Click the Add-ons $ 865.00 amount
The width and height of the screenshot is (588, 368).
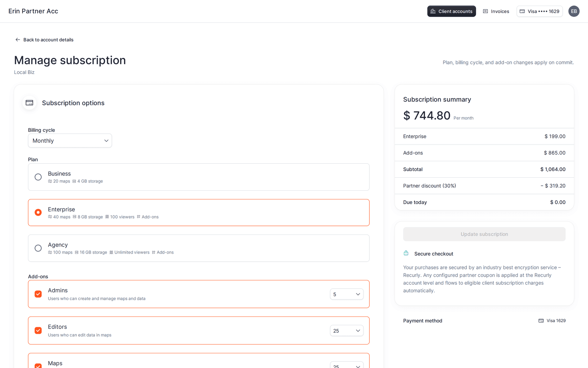[x=555, y=153]
